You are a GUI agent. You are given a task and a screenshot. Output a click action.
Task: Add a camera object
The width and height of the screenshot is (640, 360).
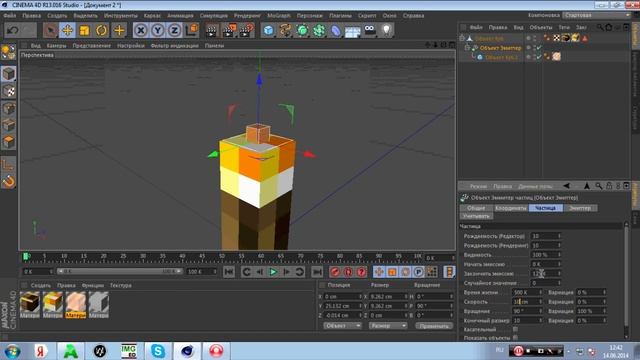[x=369, y=30]
